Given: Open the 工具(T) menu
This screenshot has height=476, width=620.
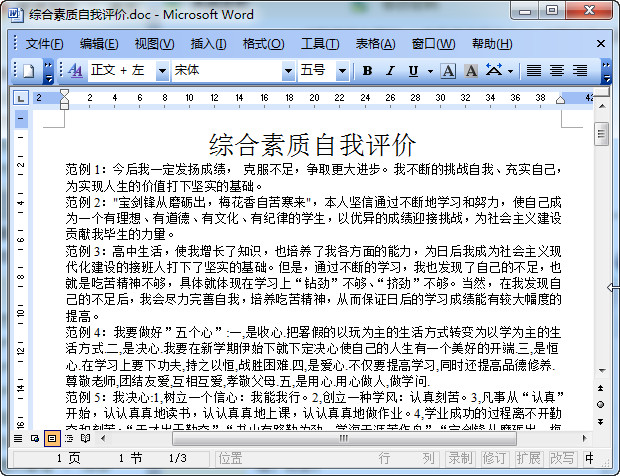Looking at the screenshot, I should tap(320, 43).
